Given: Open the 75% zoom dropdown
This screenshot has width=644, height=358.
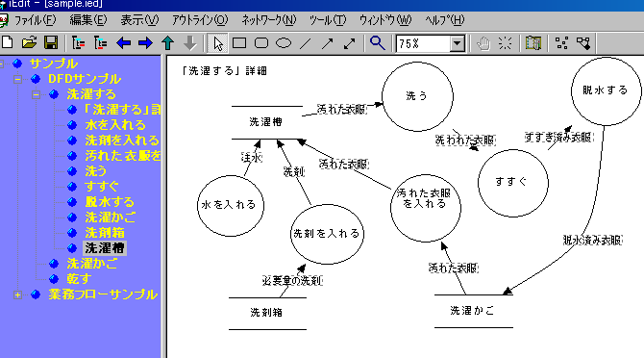Looking at the screenshot, I should click(x=458, y=43).
